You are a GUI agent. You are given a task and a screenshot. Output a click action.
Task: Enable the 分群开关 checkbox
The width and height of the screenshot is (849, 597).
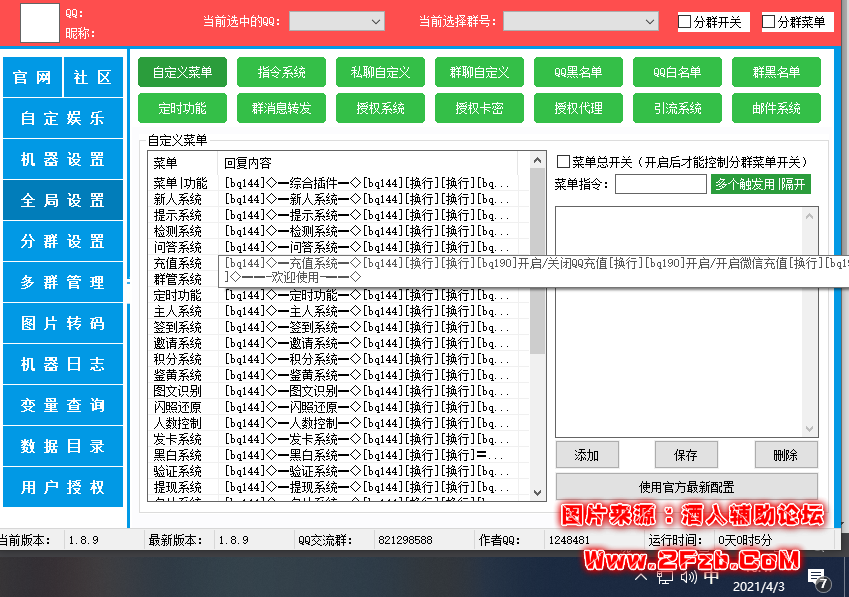(x=685, y=21)
